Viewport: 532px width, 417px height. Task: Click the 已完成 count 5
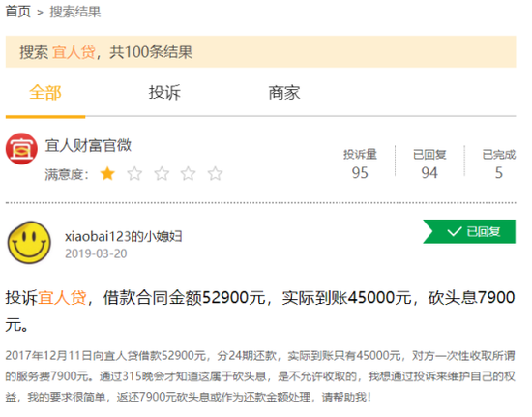[x=499, y=173]
